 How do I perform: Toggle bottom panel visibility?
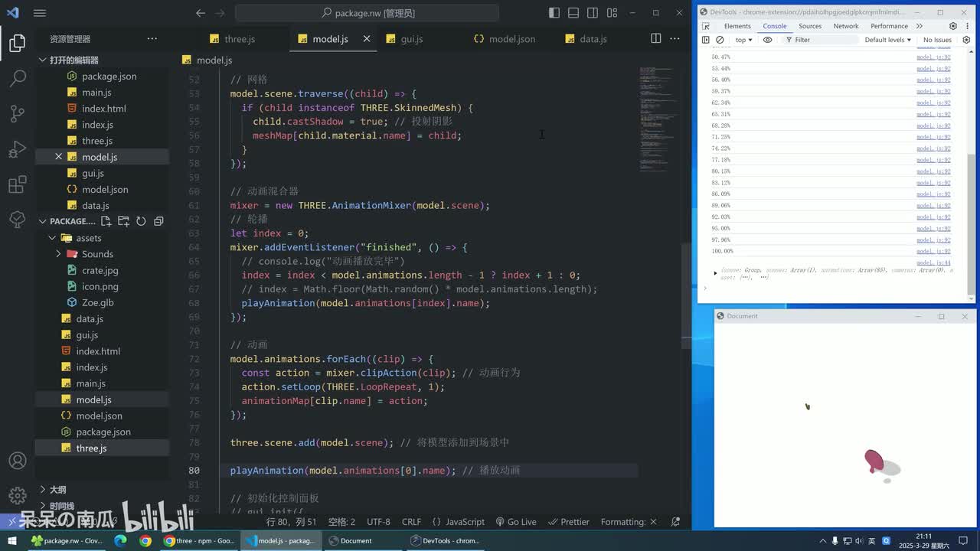(573, 13)
